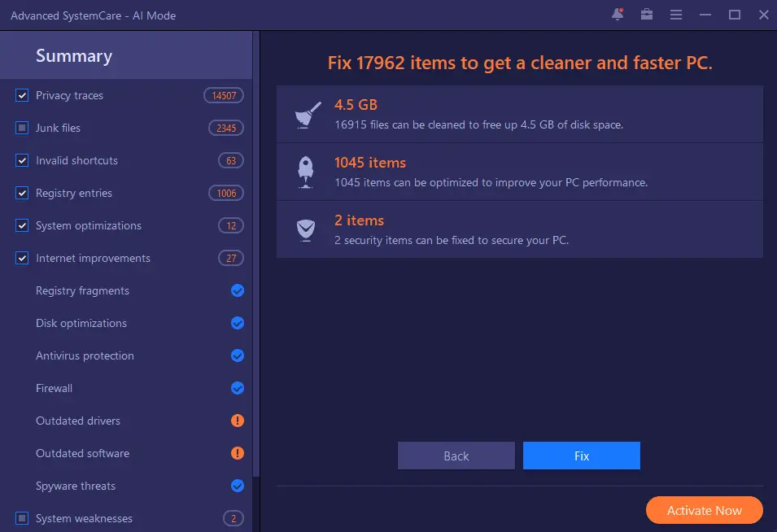Image resolution: width=777 pixels, height=532 pixels.
Task: Uncheck the Registry entries checkbox
Action: 22,193
